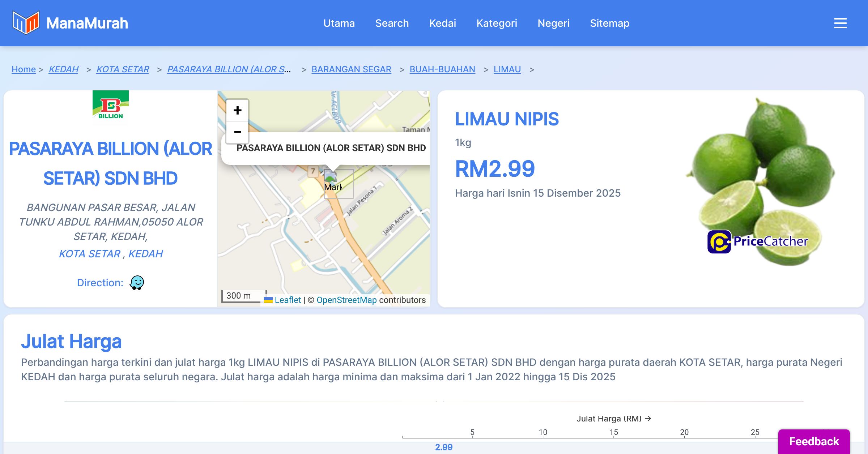The image size is (868, 454).
Task: Go to Search page
Action: point(392,23)
